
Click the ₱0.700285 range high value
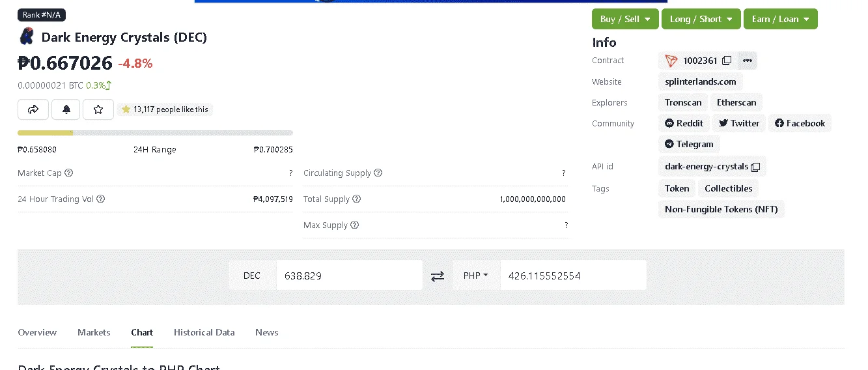(273, 150)
